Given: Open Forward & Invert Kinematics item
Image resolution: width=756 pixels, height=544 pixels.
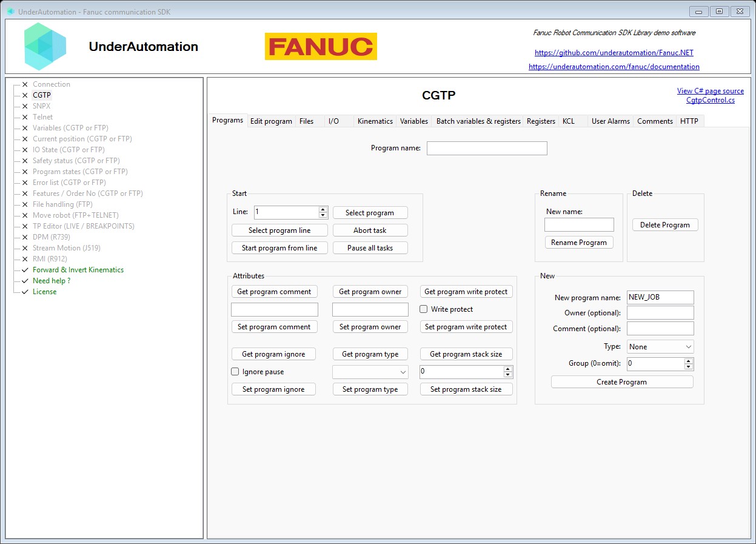Looking at the screenshot, I should (x=78, y=270).
